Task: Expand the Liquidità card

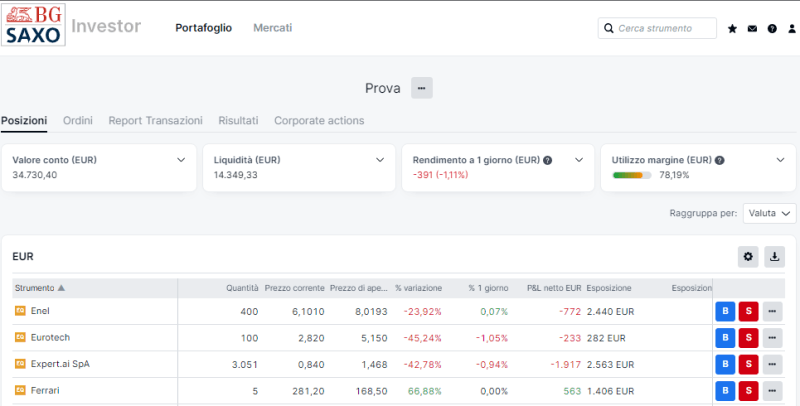Action: 380,160
